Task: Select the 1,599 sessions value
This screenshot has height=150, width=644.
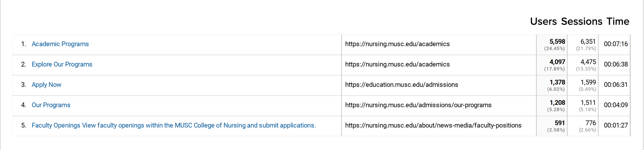Action: pos(588,83)
